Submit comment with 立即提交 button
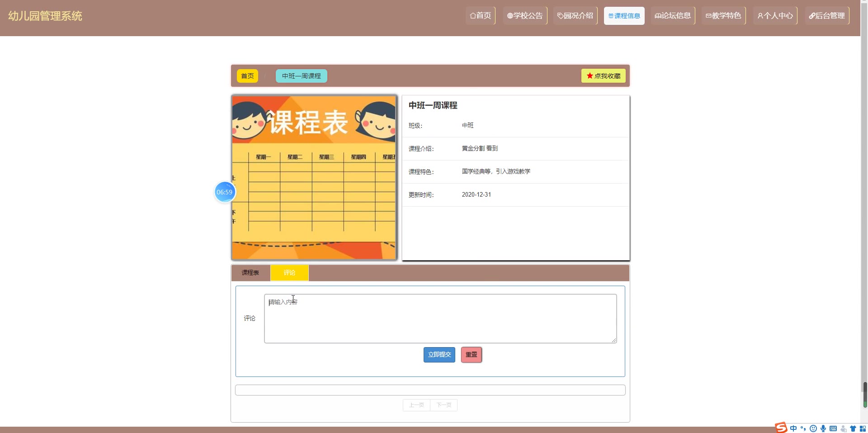Viewport: 868px width, 433px height. (x=439, y=355)
